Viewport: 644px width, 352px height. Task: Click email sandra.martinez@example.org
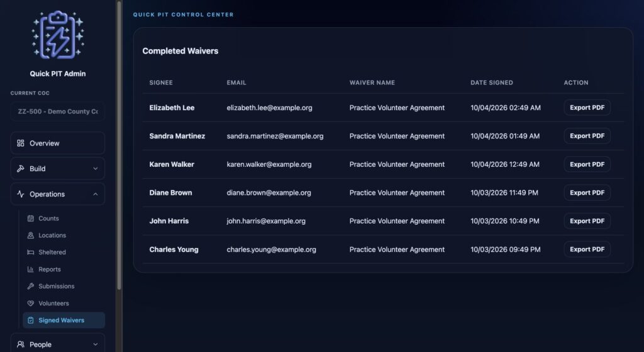click(275, 136)
